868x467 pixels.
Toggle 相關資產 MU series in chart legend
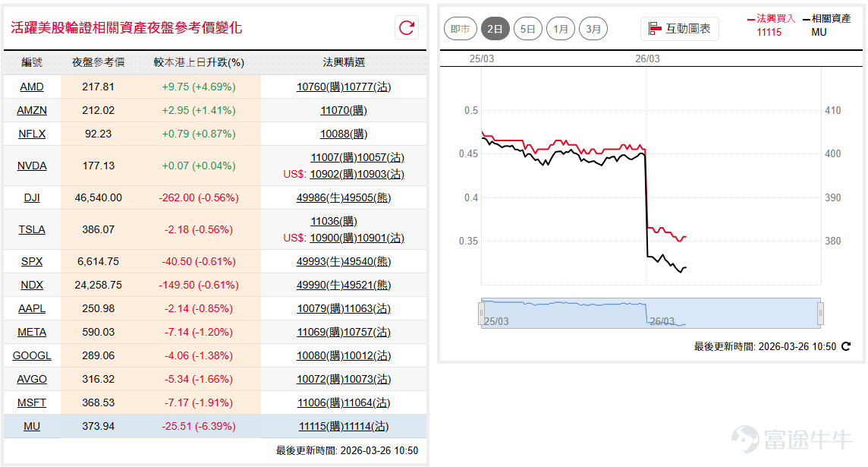pyautogui.click(x=826, y=25)
